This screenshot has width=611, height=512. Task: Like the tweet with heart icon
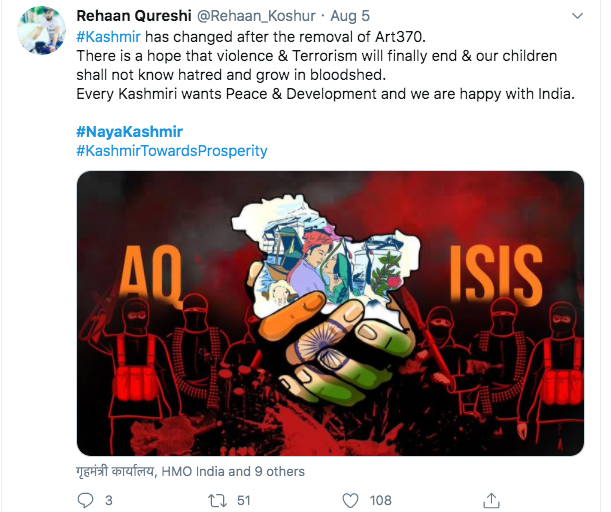(350, 500)
